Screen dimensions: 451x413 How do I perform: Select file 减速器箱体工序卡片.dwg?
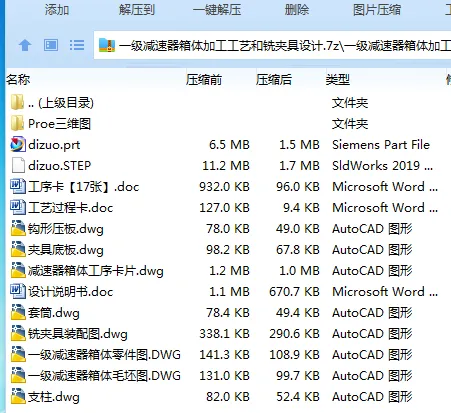click(x=96, y=271)
